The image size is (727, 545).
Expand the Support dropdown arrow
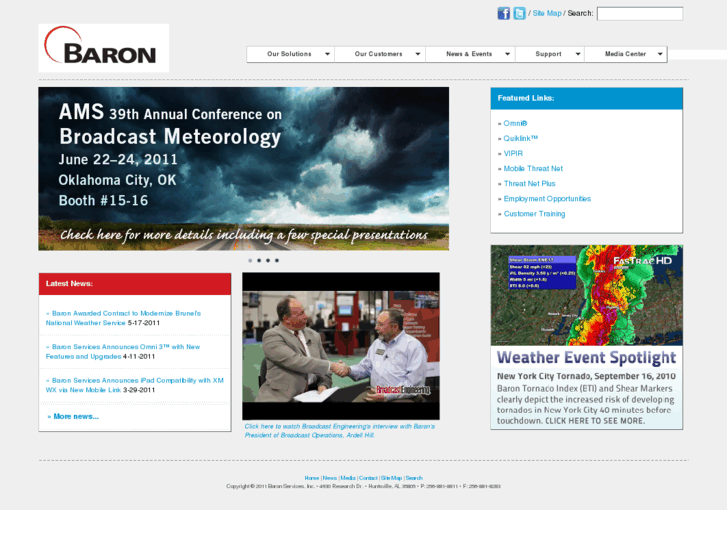coord(578,54)
